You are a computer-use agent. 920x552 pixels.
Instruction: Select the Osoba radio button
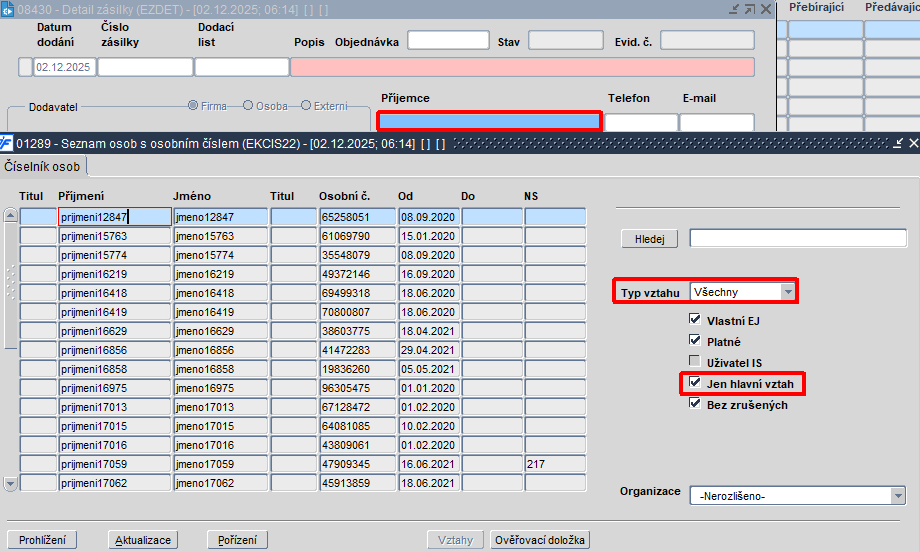tap(248, 106)
